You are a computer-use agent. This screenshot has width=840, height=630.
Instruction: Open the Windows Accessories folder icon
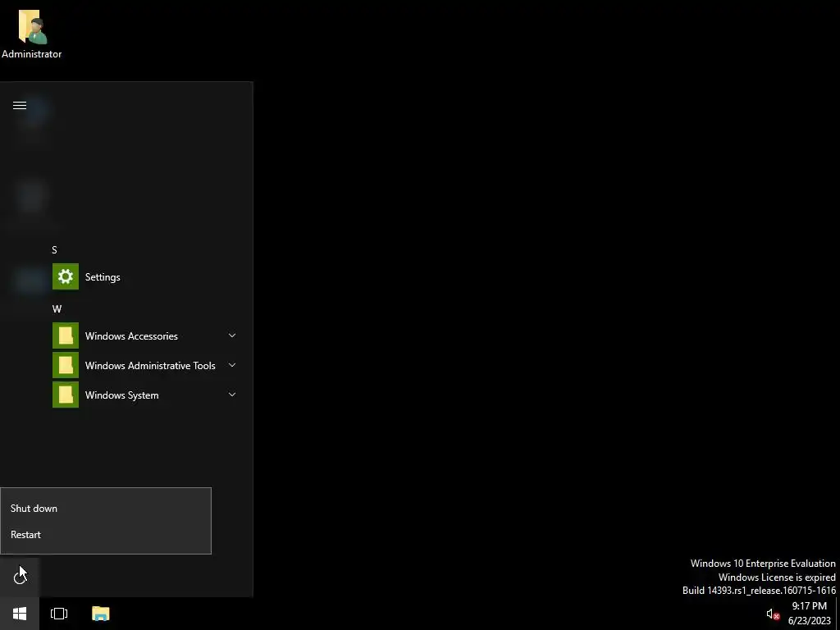point(66,336)
